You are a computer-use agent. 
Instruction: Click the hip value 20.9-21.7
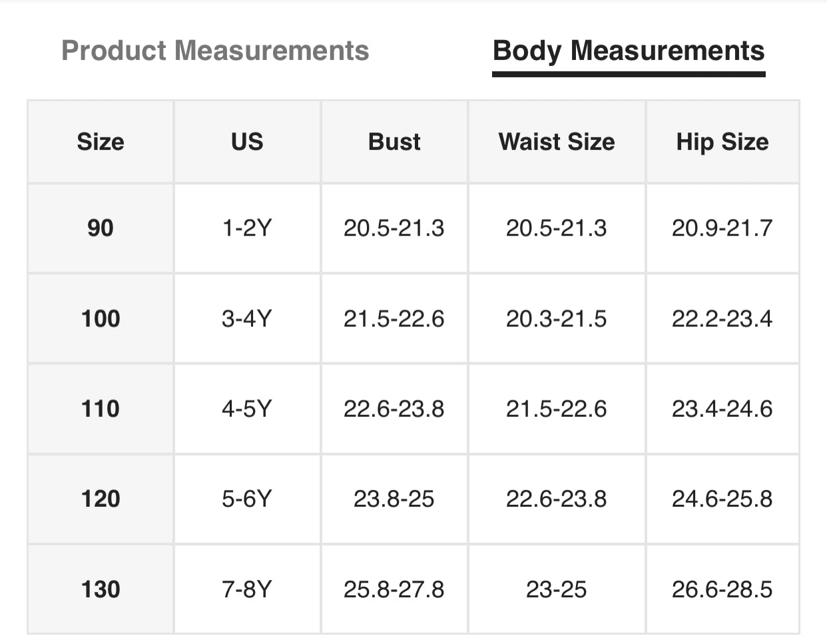[x=722, y=228]
